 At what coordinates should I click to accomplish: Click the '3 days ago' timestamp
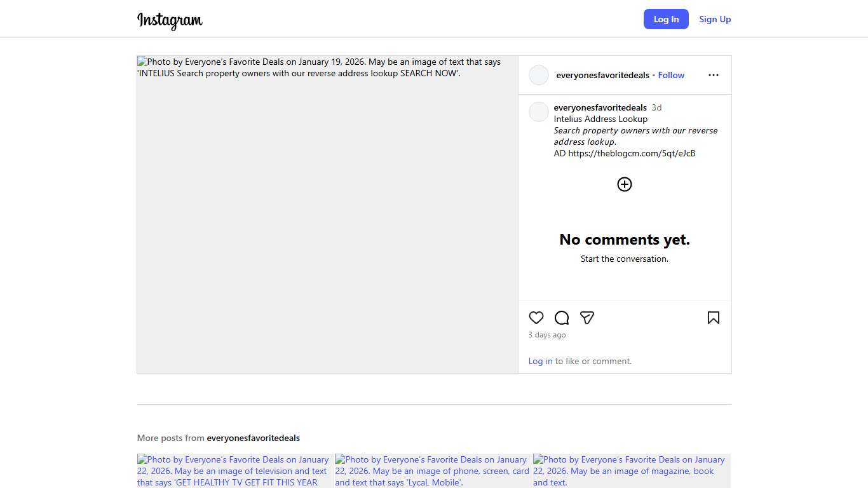pos(547,335)
